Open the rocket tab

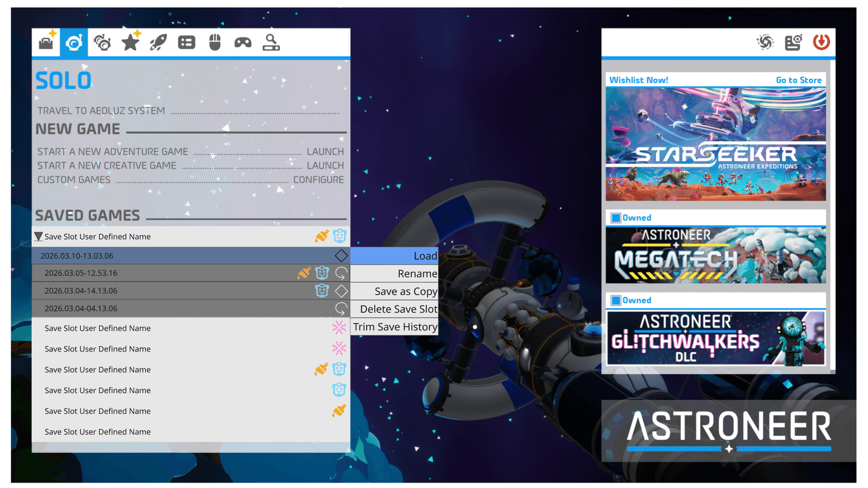point(158,42)
